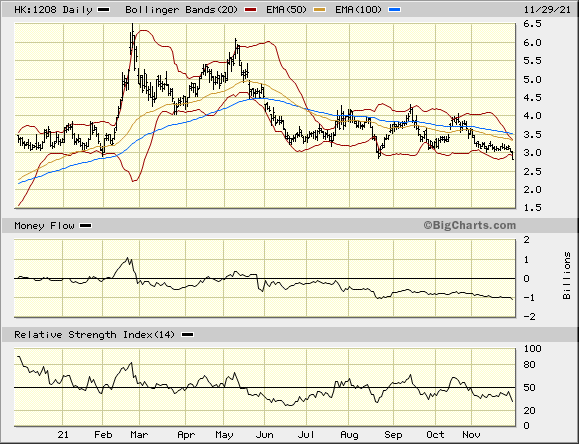579x444 pixels.
Task: Click the 6.0 price axis label
Action: pyautogui.click(x=532, y=42)
